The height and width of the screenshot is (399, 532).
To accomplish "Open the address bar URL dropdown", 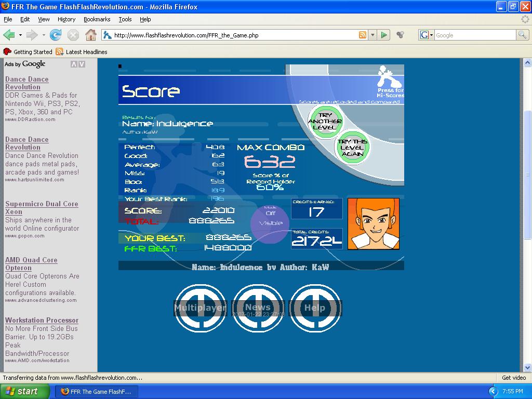I will [x=373, y=35].
